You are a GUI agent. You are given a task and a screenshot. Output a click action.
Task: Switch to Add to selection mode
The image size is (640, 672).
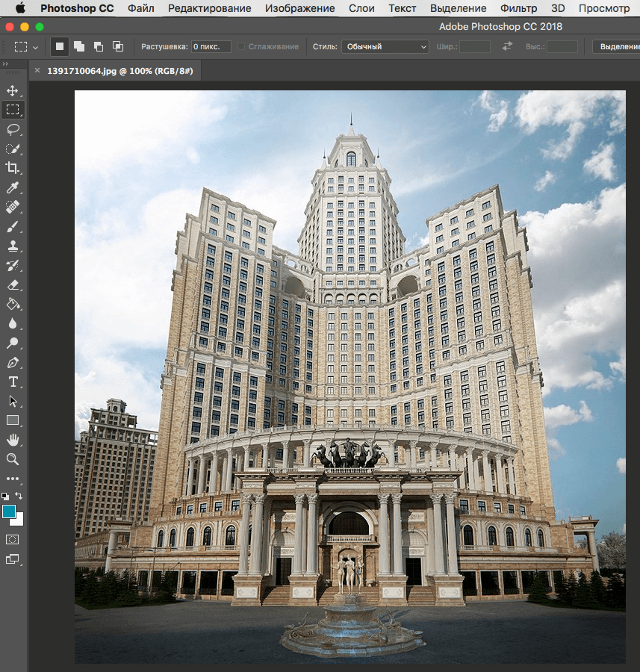[79, 46]
